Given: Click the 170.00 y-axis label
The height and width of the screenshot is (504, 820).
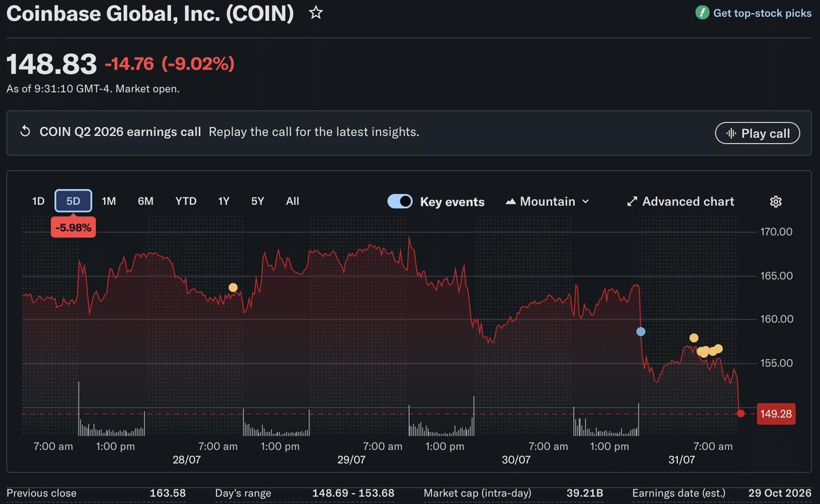Looking at the screenshot, I should [776, 232].
